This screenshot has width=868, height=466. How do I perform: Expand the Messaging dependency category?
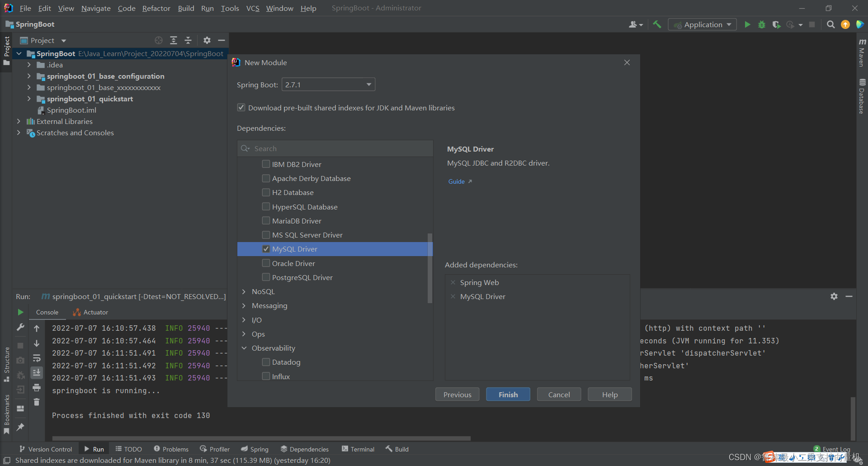pyautogui.click(x=244, y=305)
